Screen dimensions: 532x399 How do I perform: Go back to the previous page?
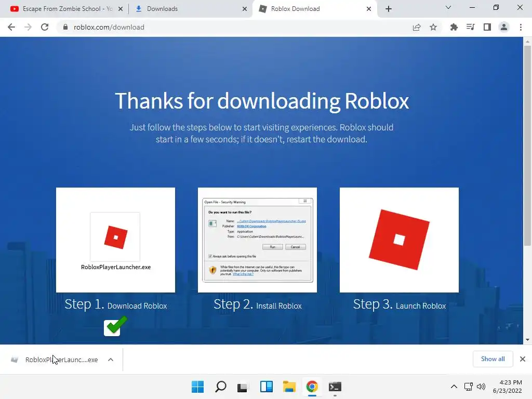[11, 27]
